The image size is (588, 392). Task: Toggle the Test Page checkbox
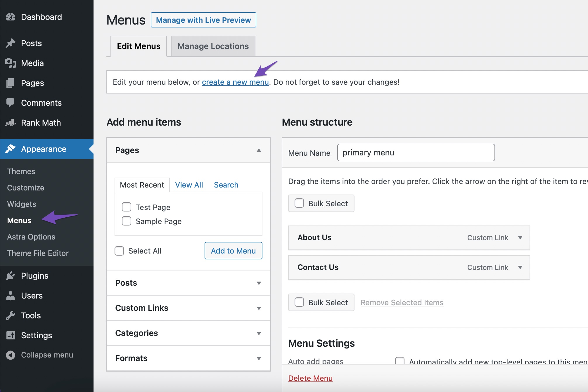coord(127,207)
